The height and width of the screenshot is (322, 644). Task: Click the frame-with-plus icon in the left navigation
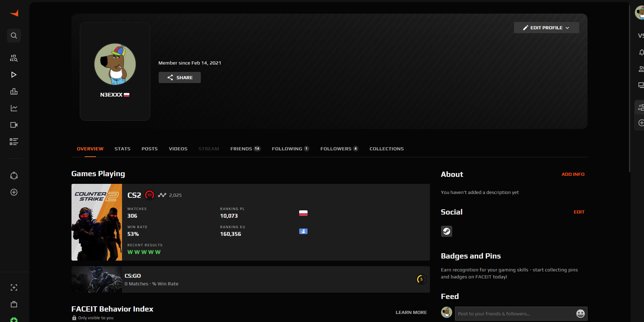(14, 287)
